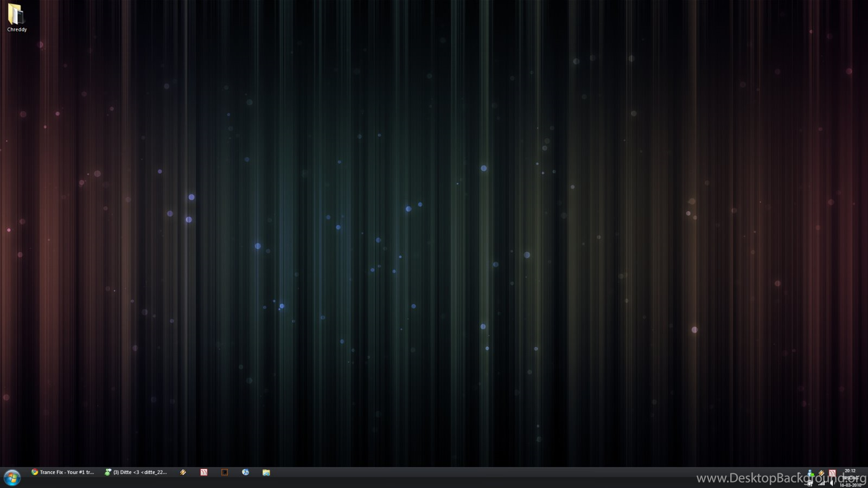Open the dark orange-framed taskbar icon
The width and height of the screenshot is (868, 488).
(x=225, y=472)
